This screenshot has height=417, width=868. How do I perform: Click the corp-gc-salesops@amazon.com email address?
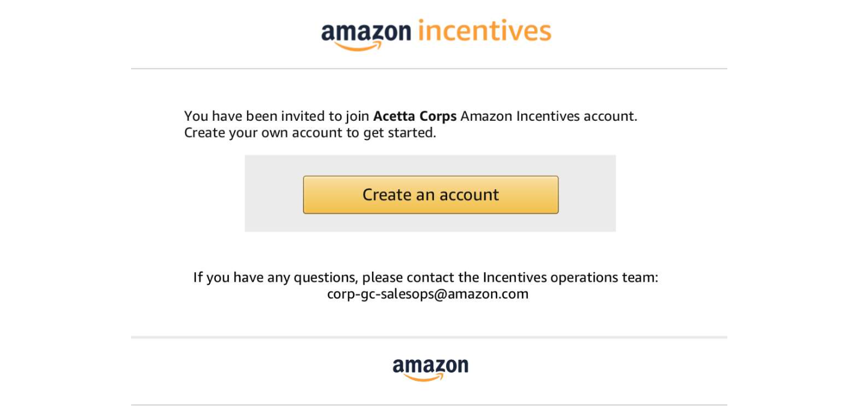click(x=427, y=294)
